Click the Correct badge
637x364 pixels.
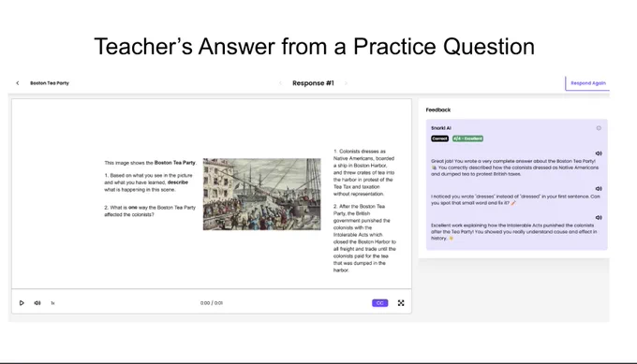(x=439, y=138)
